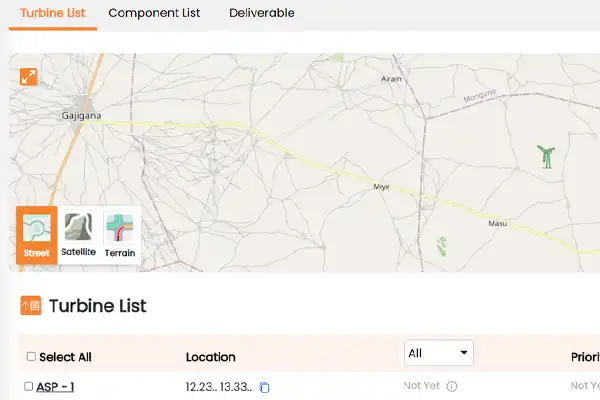Tick the ASP - 1 row checkbox
This screenshot has width=600, height=400.
click(29, 386)
